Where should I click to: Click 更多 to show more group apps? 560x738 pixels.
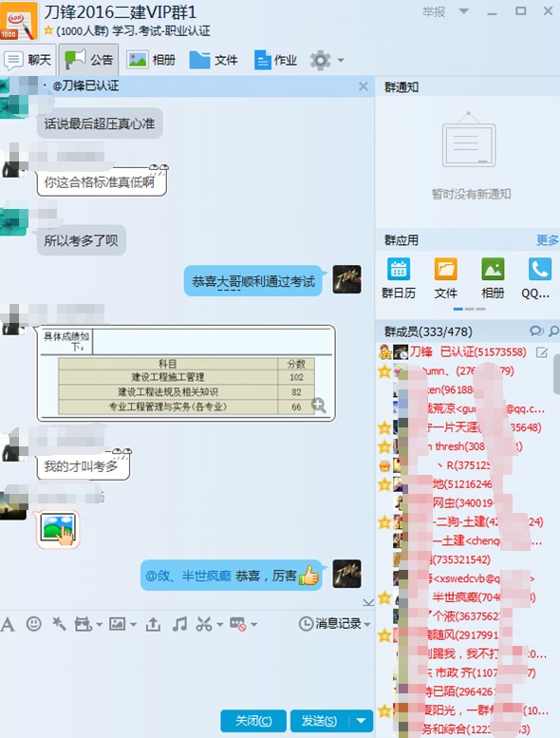(x=548, y=240)
